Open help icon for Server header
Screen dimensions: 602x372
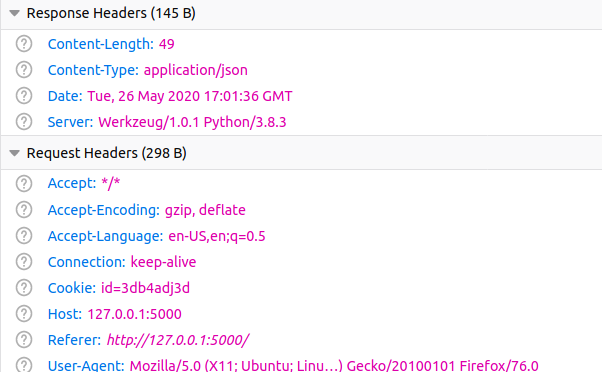(x=24, y=122)
